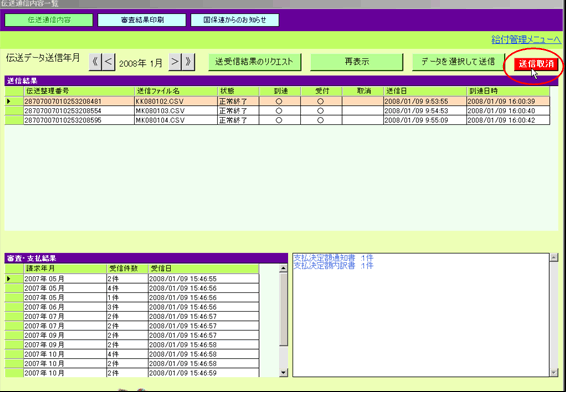
Task: Click 送受信結果のリクエスト button
Action: (255, 62)
